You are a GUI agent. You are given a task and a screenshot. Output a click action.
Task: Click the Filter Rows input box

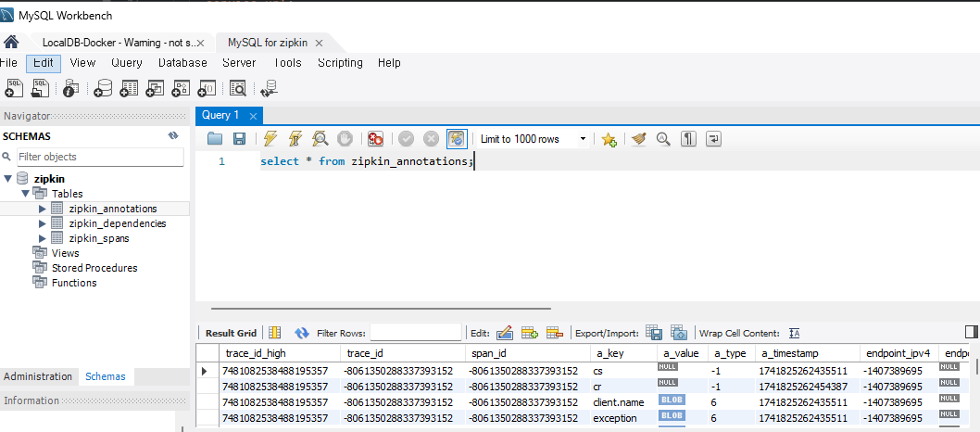[x=416, y=333]
